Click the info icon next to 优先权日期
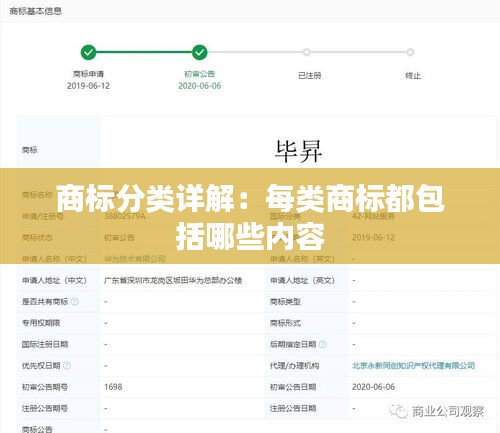 [67, 366]
